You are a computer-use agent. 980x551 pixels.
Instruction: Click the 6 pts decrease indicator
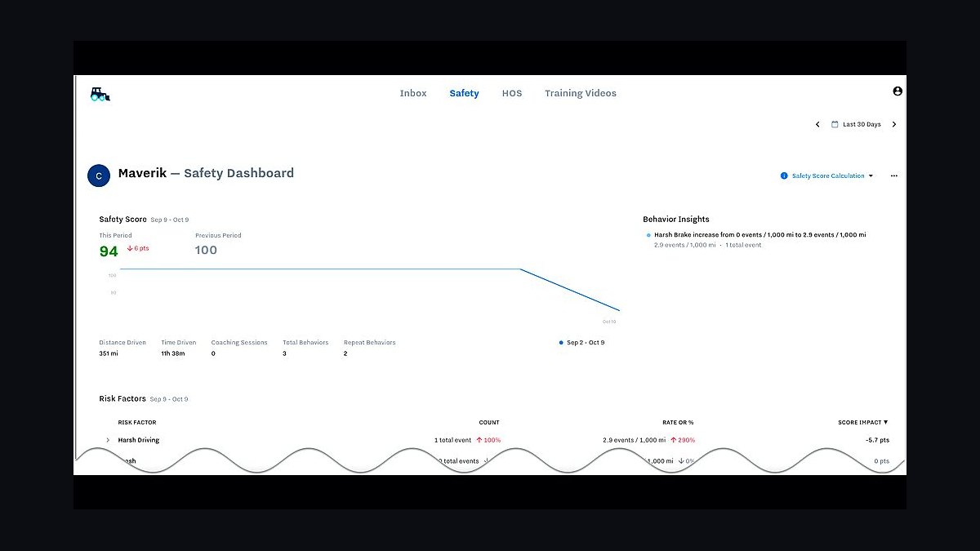tap(138, 248)
